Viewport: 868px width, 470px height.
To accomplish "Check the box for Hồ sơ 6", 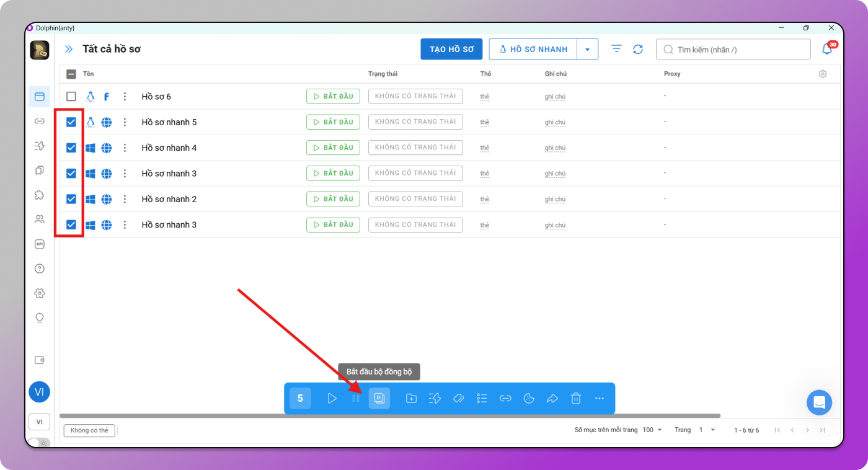I will coord(71,97).
